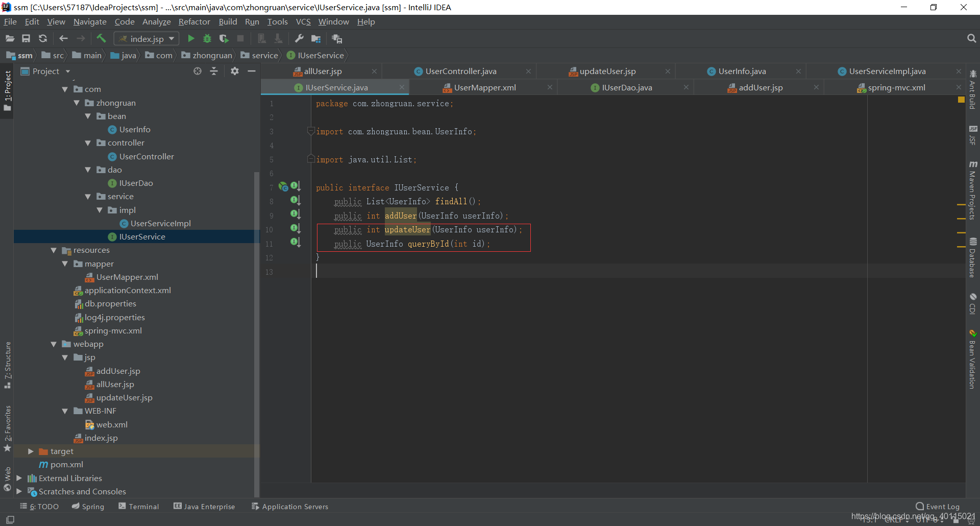Click the gutter icon beside line 8 findAll
Screen dimensions: 980x526
296,200
